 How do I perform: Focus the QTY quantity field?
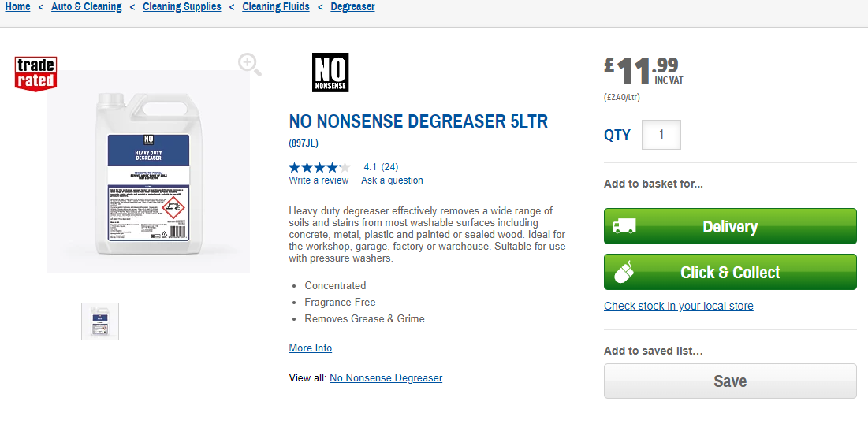pyautogui.click(x=661, y=135)
